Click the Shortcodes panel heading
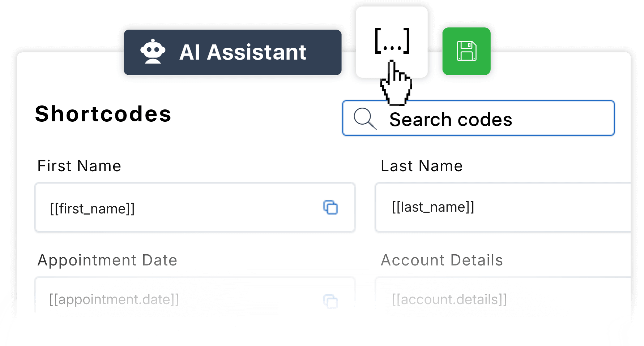 point(103,114)
